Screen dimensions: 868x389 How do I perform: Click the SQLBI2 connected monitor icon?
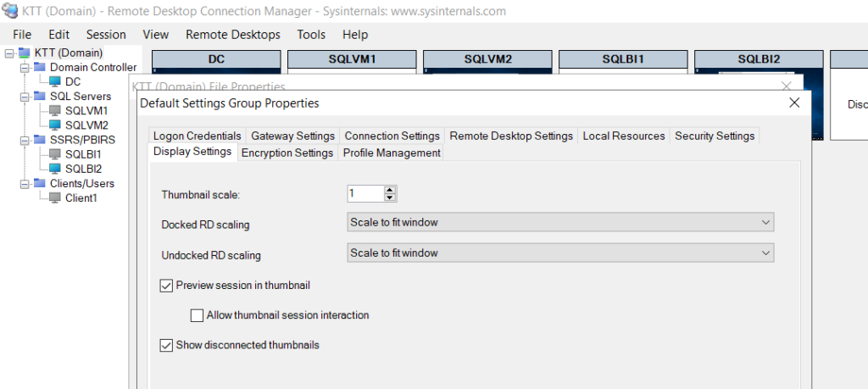click(x=55, y=168)
